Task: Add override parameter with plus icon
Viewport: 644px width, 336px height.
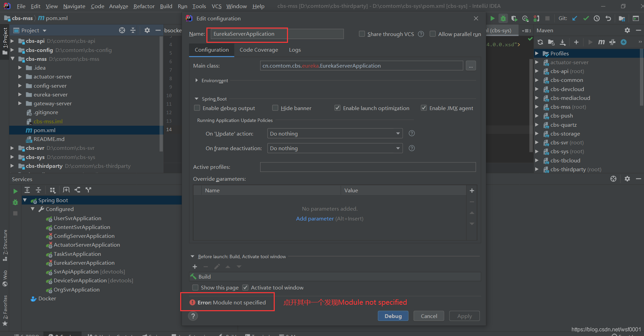Action: (472, 191)
